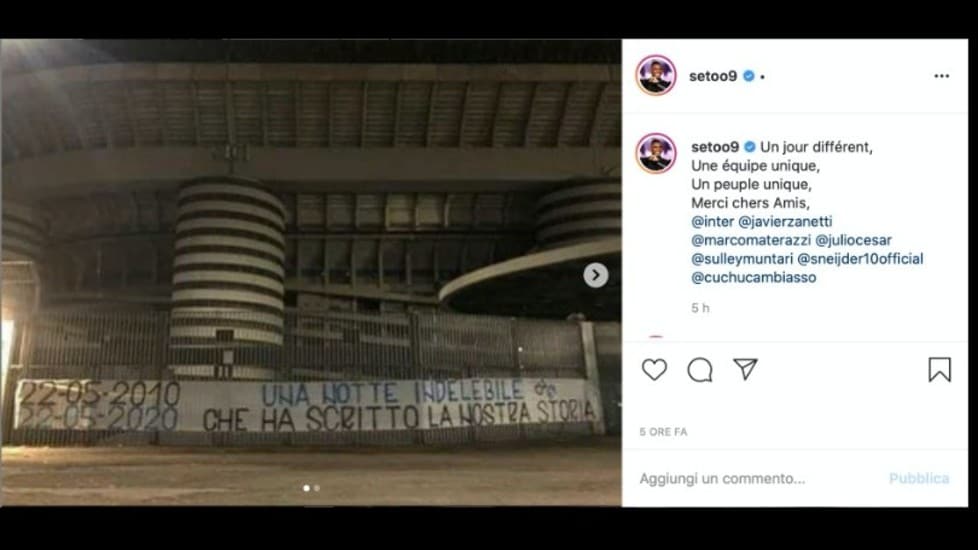Open setoo9 profile picture in header
The height and width of the screenshot is (550, 978).
656,75
